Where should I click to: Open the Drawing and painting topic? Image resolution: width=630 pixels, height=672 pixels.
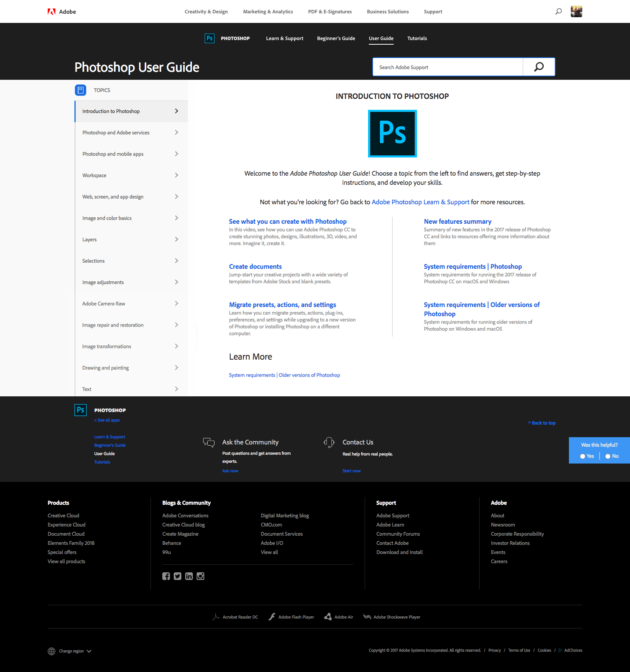[x=131, y=368]
